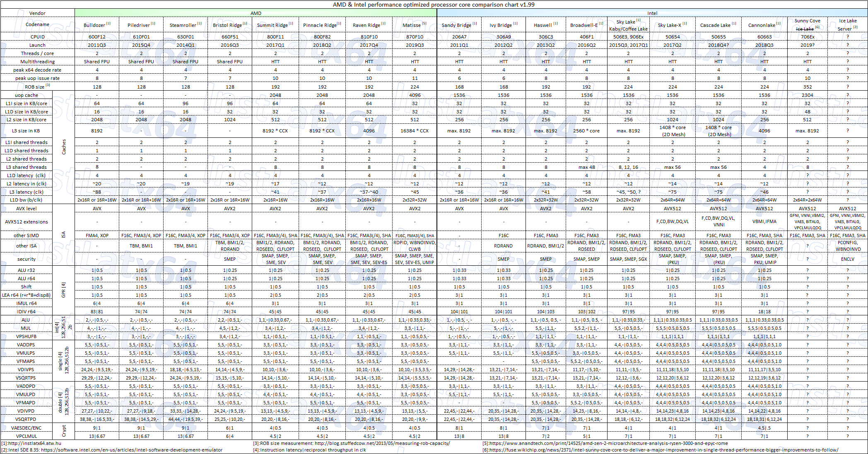Open the stuffedcow ROB measurement link
Screen dimensions: 868x454
point(382,443)
